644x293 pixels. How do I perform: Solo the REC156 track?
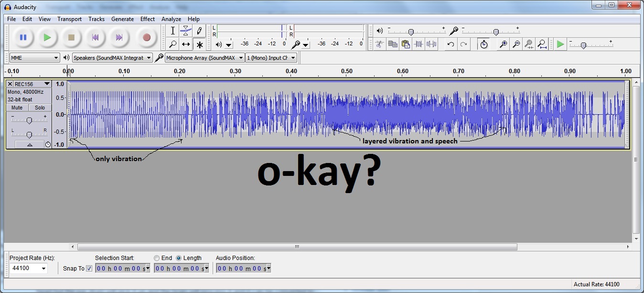pos(40,108)
